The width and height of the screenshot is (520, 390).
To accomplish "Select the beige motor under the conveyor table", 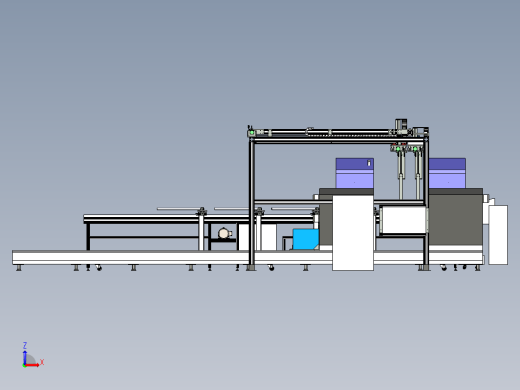I will click(225, 233).
